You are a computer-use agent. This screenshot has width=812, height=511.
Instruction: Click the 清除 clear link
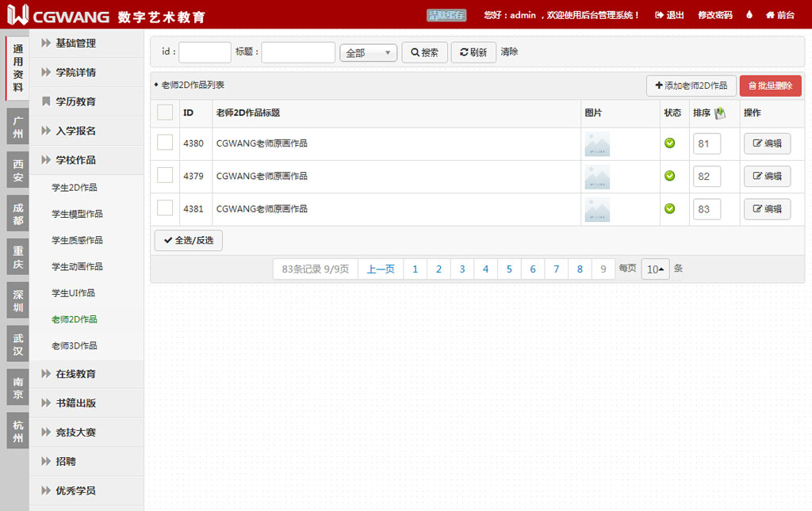[509, 51]
